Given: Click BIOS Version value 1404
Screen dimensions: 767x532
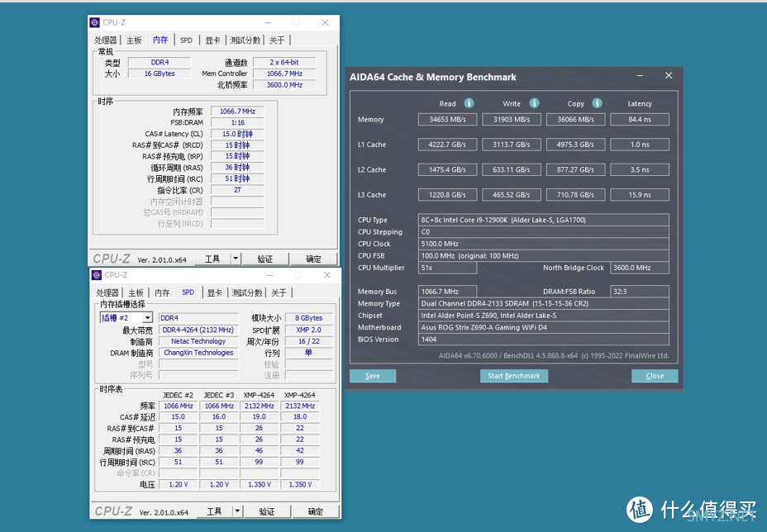Looking at the screenshot, I should pos(544,340).
